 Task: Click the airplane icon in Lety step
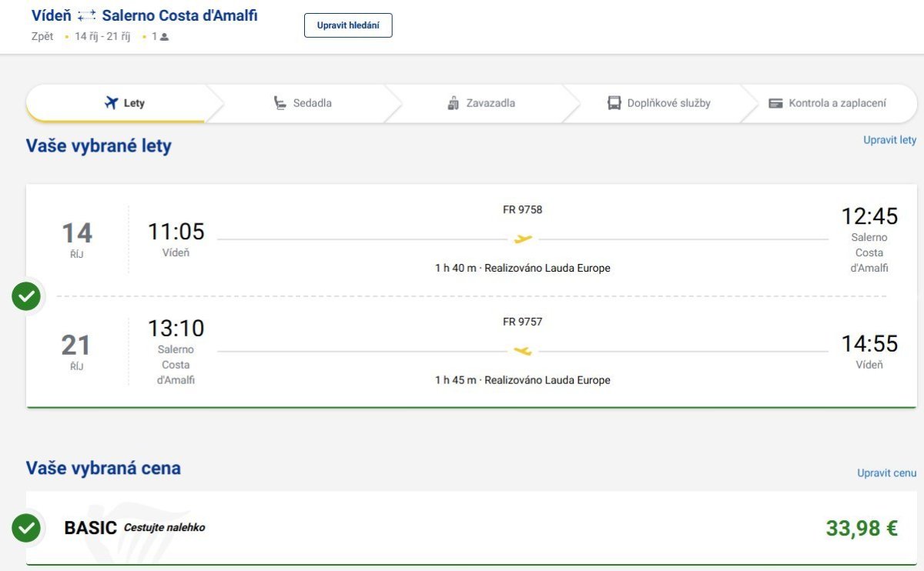111,103
